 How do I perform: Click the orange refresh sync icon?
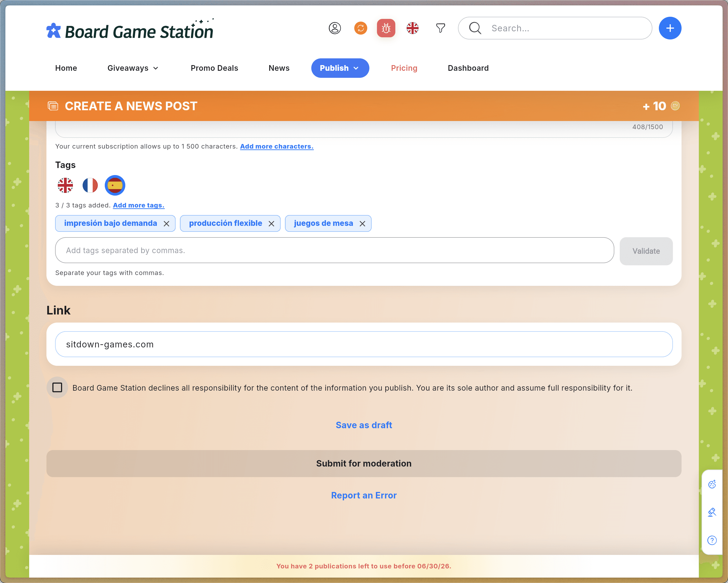pyautogui.click(x=360, y=28)
